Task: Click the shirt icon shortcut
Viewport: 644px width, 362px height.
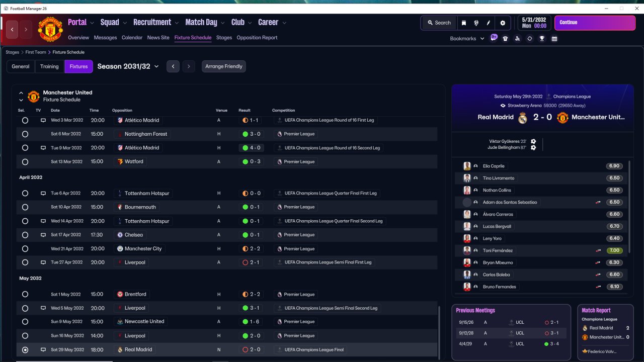Action: point(505,39)
